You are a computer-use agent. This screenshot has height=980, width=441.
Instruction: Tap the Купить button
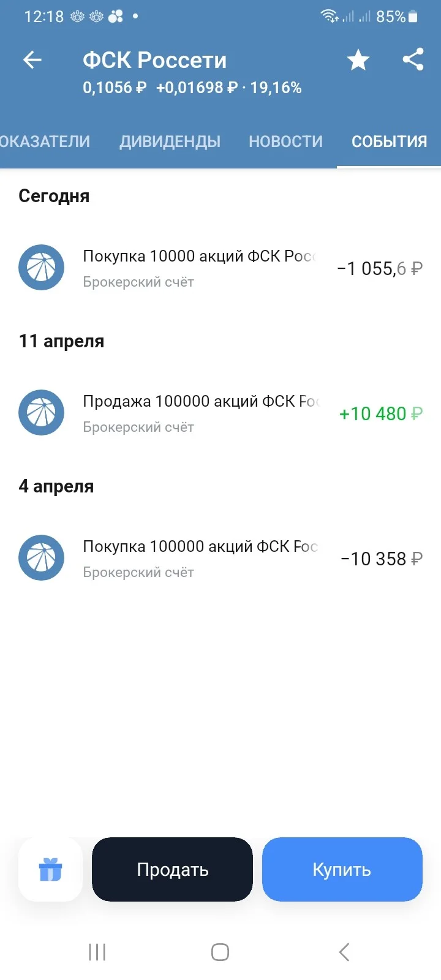pyautogui.click(x=342, y=869)
